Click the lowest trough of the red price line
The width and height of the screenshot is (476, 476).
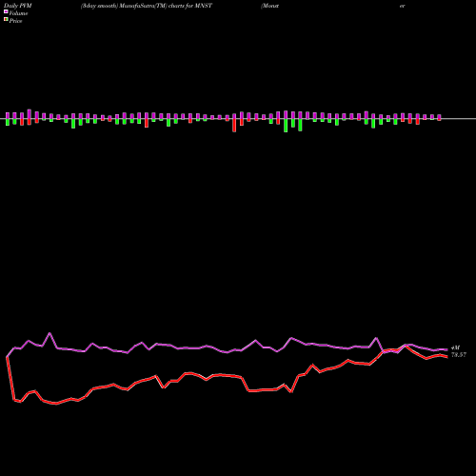pos(56,404)
